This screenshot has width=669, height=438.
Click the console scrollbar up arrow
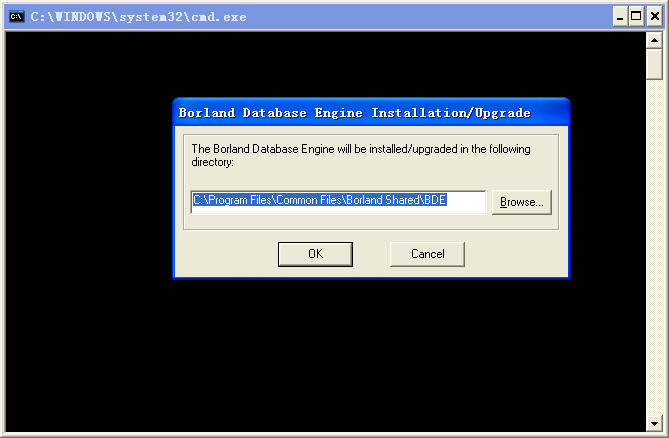click(654, 41)
